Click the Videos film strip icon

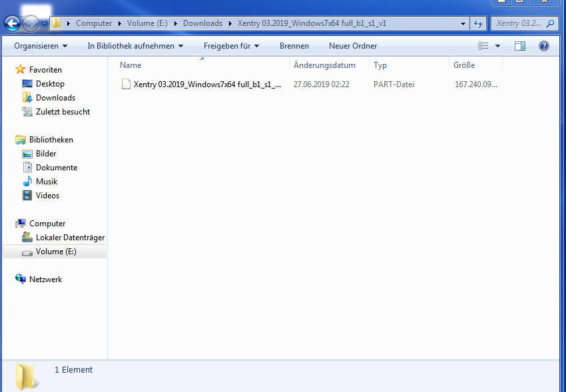(x=27, y=196)
